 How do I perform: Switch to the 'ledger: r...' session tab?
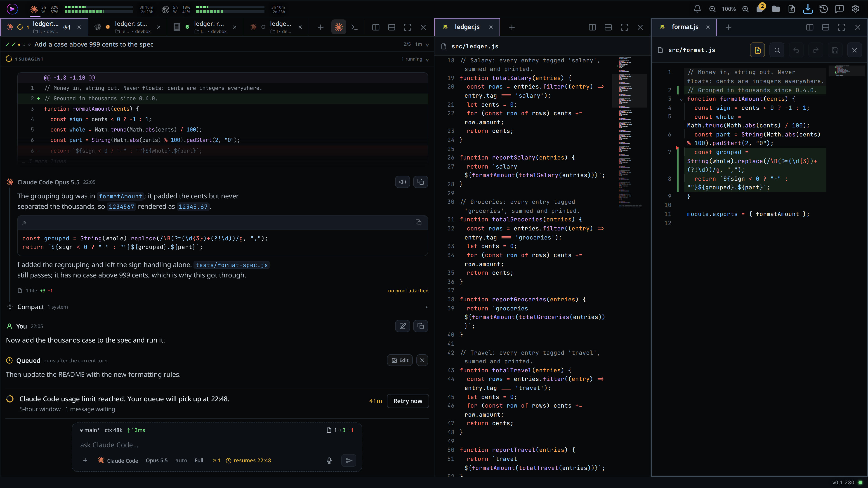[205, 27]
